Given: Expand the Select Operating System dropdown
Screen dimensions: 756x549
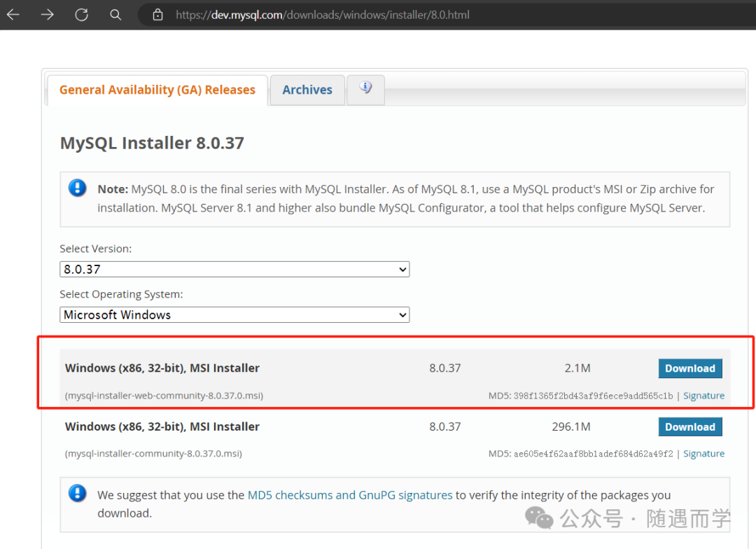Looking at the screenshot, I should [234, 314].
